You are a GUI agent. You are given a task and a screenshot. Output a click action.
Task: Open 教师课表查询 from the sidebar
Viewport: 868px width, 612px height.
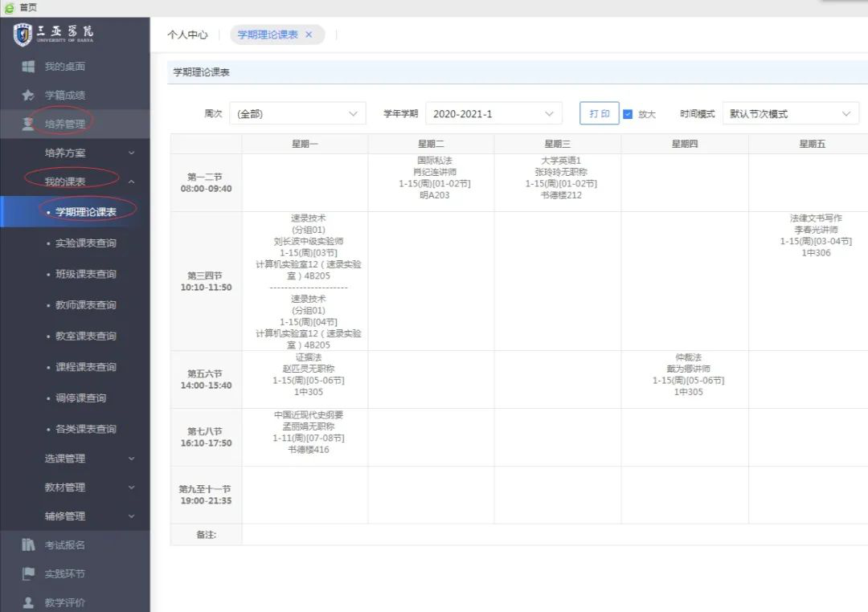coord(85,304)
